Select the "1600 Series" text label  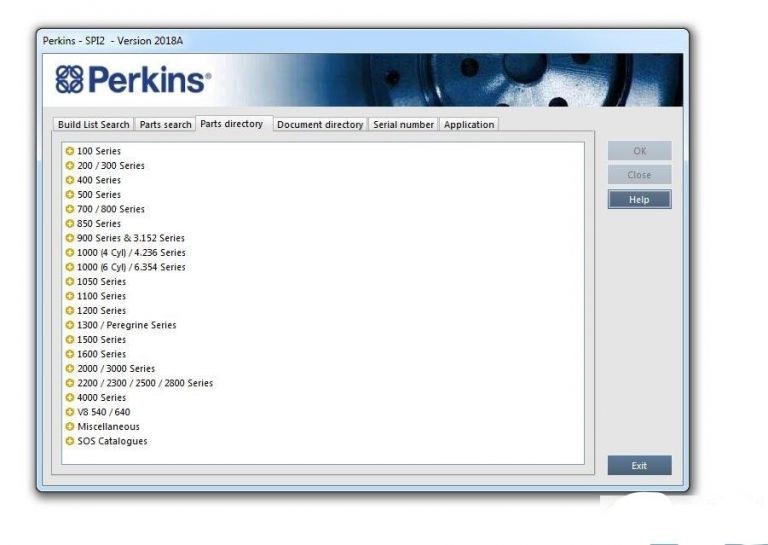tap(101, 354)
